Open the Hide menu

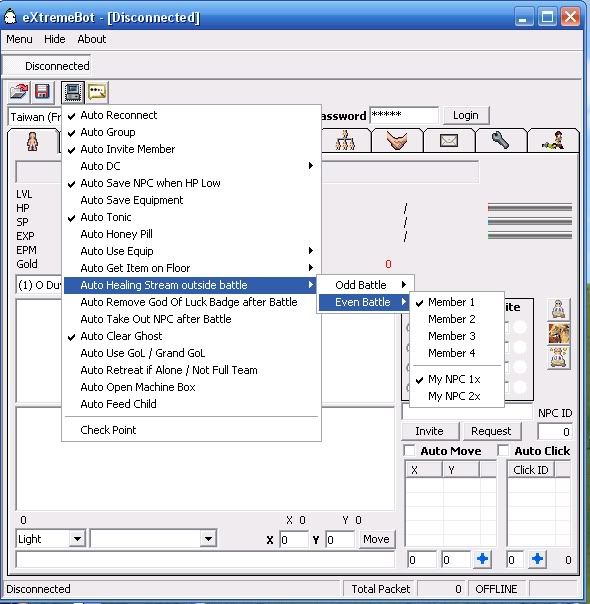[55, 39]
